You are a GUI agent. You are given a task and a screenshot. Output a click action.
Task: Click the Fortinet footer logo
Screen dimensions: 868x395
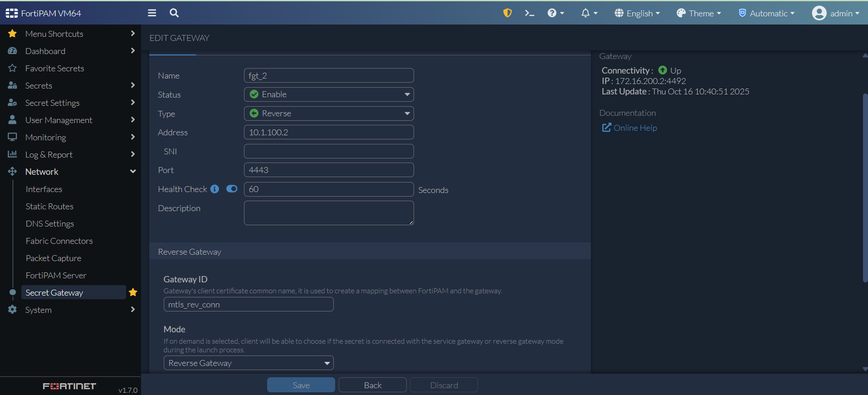pyautogui.click(x=69, y=386)
